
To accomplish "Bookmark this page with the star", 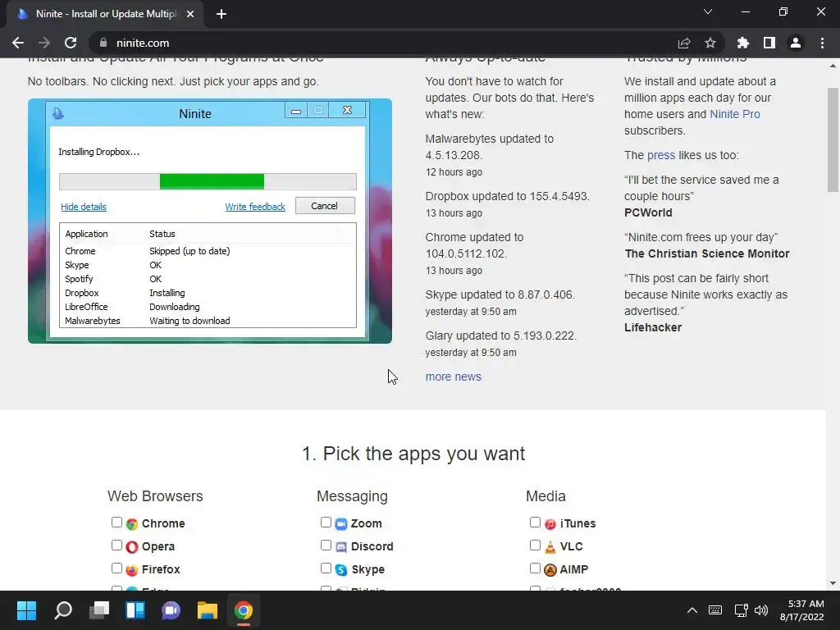I will pos(710,43).
